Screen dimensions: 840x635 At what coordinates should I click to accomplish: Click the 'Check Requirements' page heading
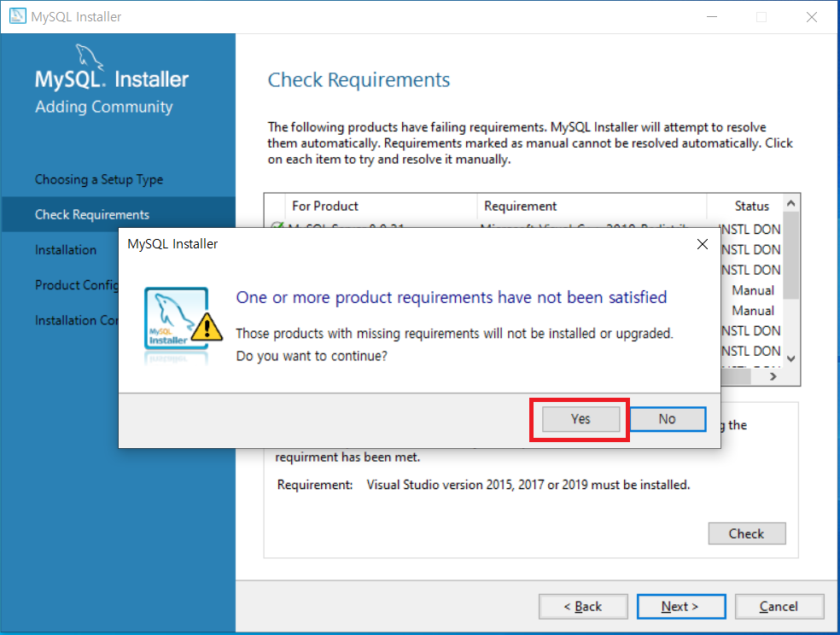click(x=359, y=79)
